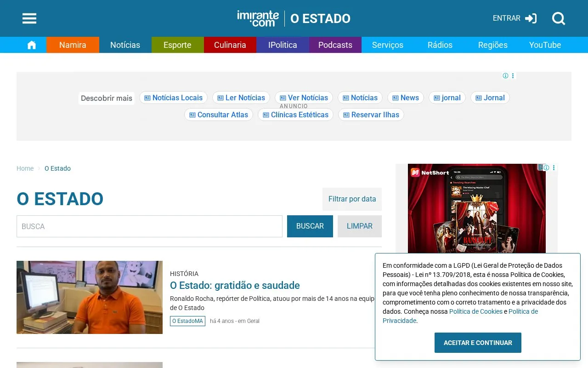
Task: Open the Namira section
Action: tap(73, 45)
